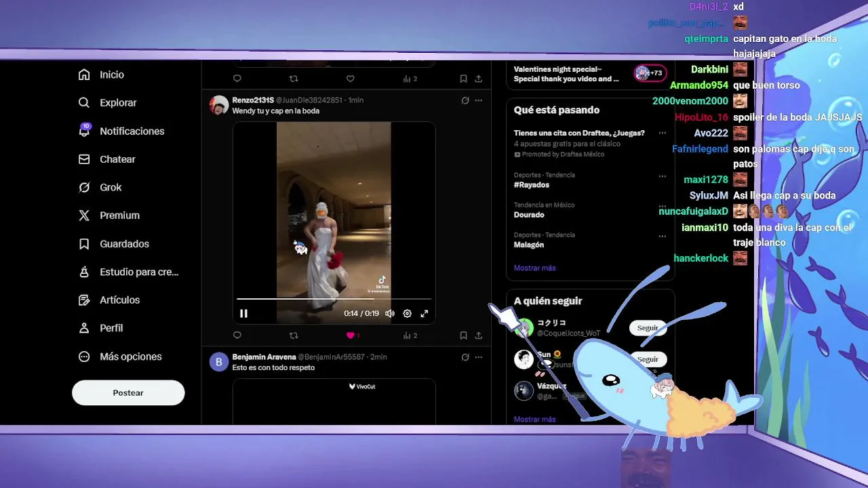The image size is (868, 488).
Task: Click the Postear button
Action: 128,393
